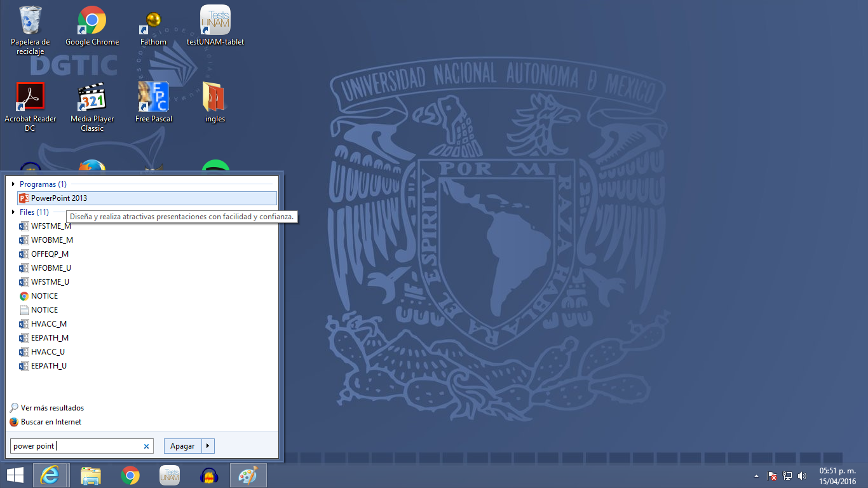The width and height of the screenshot is (868, 488).
Task: Click Buscar en Internet link
Action: coord(46,422)
